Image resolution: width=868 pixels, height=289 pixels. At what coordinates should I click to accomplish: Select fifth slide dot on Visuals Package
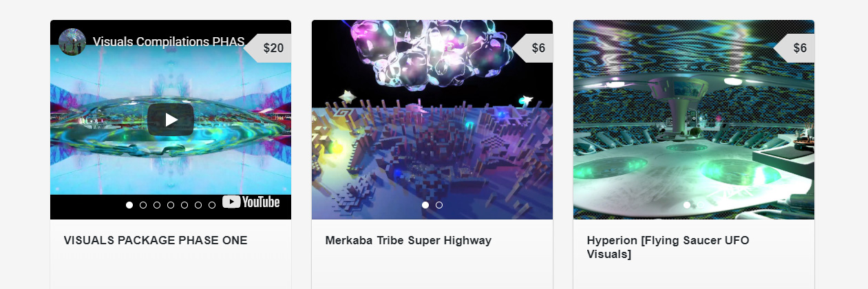pyautogui.click(x=184, y=205)
